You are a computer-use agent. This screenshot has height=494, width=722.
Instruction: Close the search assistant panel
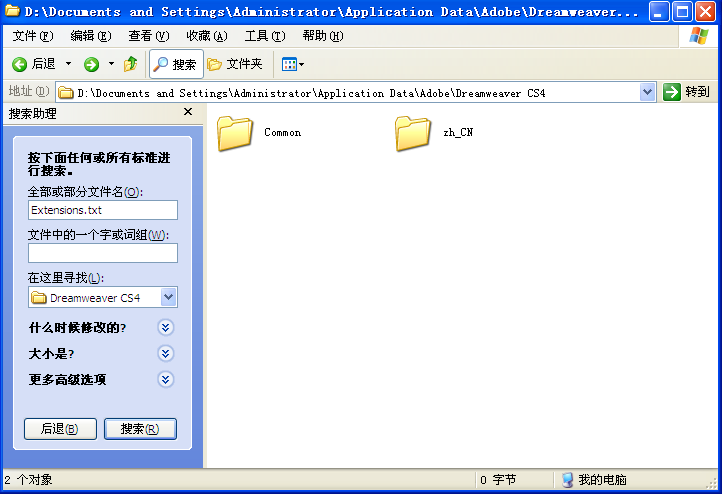[x=188, y=113]
